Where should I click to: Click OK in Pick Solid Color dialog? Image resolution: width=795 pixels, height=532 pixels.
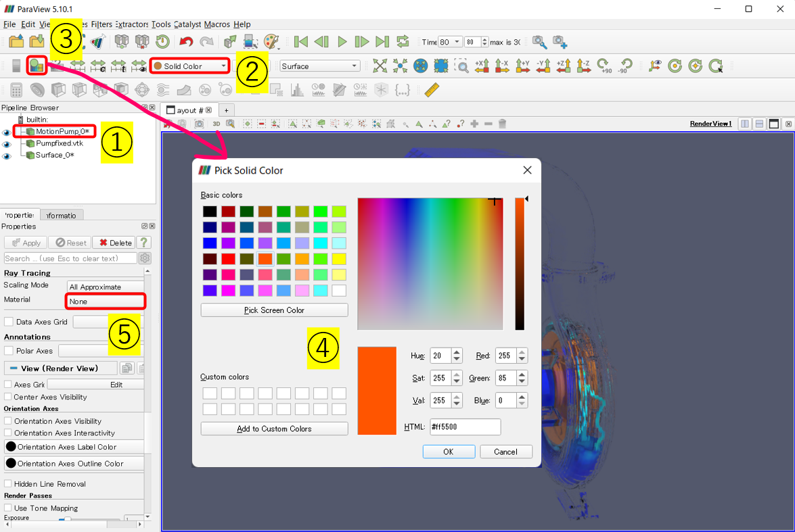click(x=449, y=452)
